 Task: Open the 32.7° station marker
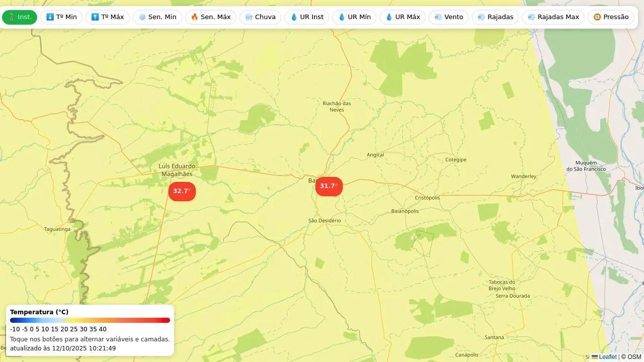[182, 191]
